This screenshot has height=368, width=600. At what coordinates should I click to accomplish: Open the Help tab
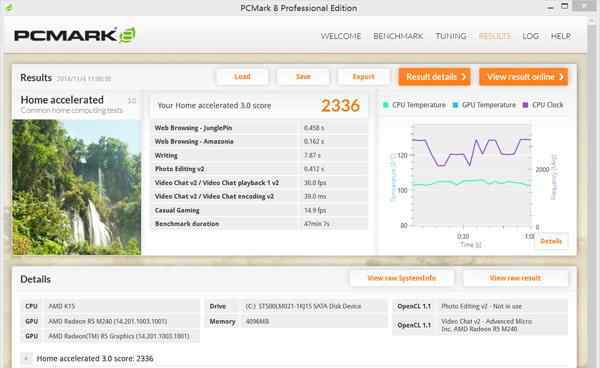pos(561,36)
